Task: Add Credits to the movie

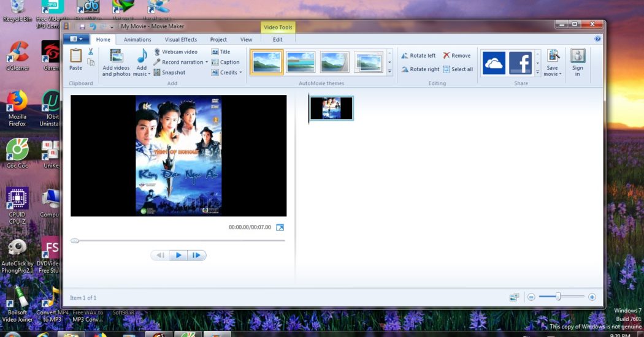Action: tap(224, 72)
